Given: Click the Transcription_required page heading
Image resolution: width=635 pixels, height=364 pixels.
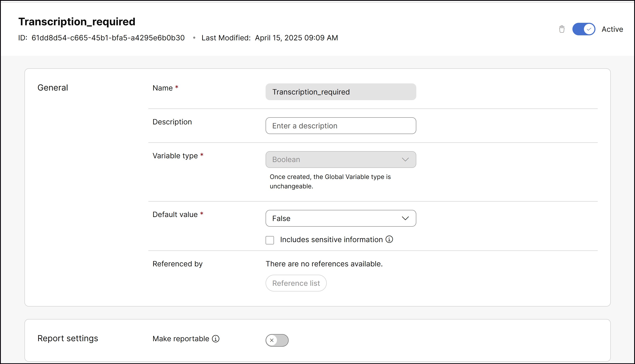Looking at the screenshot, I should point(77,22).
